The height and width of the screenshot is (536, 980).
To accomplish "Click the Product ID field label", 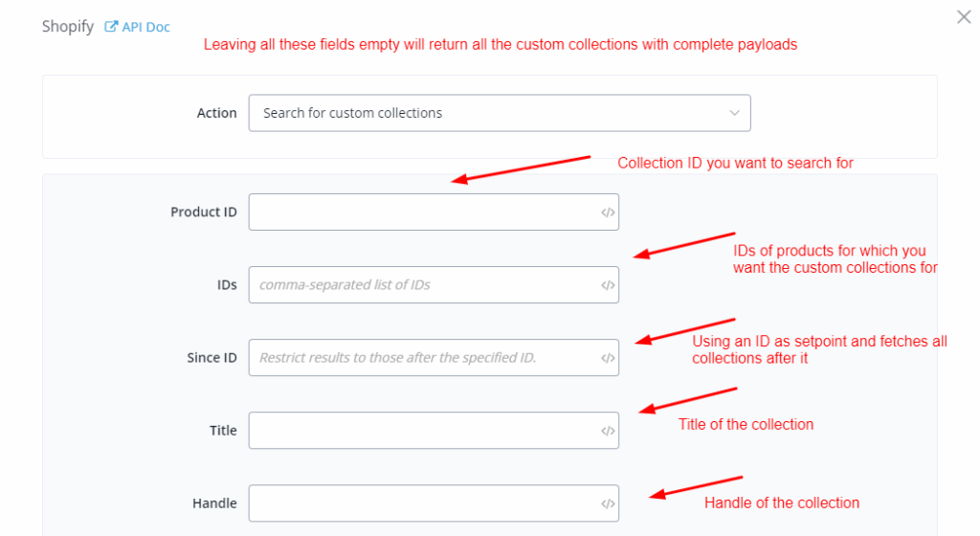I will pos(203,212).
